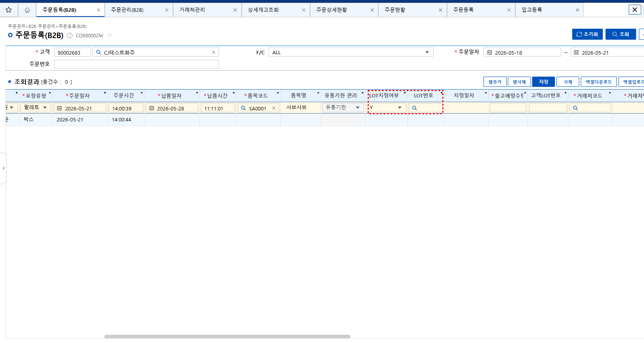This screenshot has width=644, height=343.
Task: Bookmark page with star beside COBB0002M
Action: [x=110, y=35]
